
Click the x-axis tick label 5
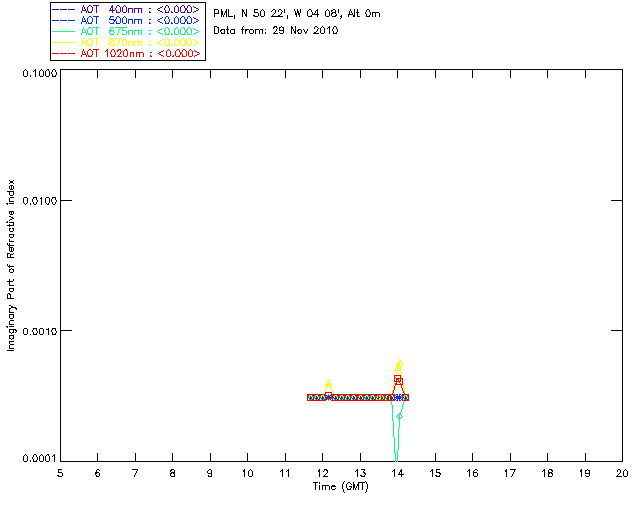(60, 474)
